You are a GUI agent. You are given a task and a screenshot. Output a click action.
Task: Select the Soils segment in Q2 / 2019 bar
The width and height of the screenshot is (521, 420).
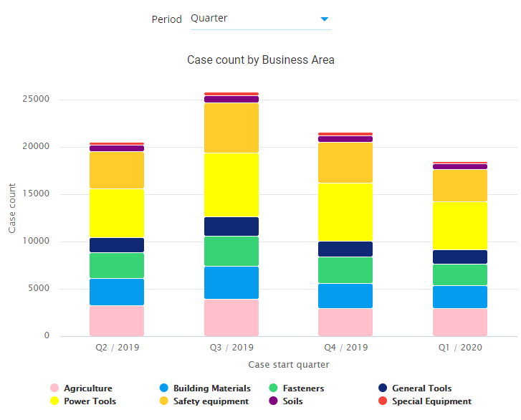[117, 148]
